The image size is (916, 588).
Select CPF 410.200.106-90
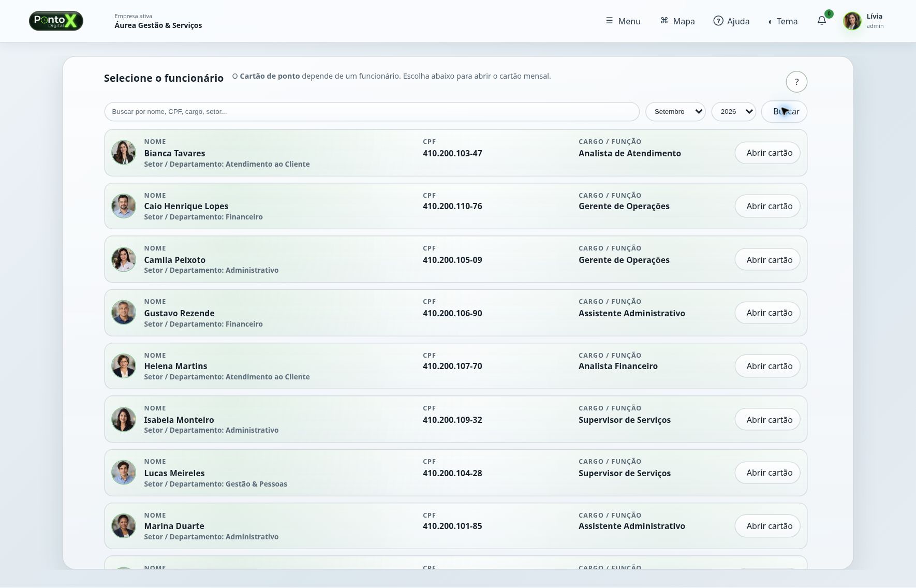point(452,313)
